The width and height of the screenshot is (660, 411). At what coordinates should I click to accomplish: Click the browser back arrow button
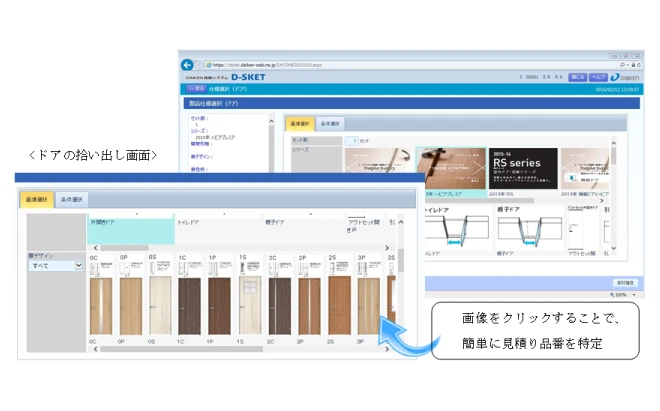(187, 63)
